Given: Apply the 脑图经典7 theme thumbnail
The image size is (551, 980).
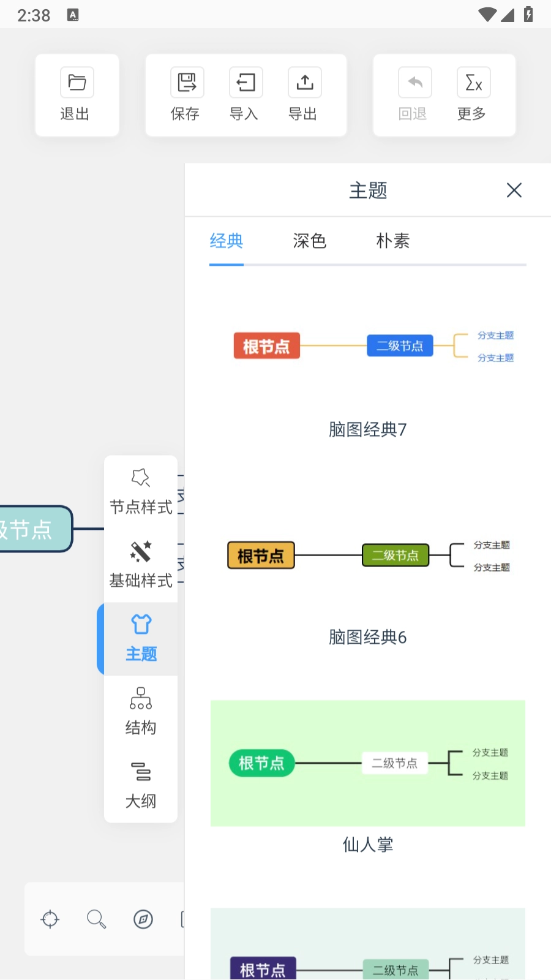Looking at the screenshot, I should (x=367, y=347).
